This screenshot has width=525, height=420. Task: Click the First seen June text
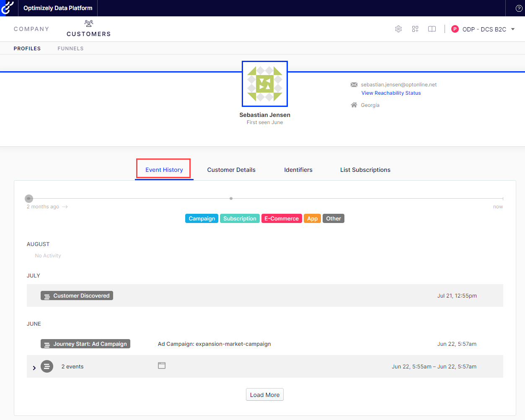tap(265, 122)
